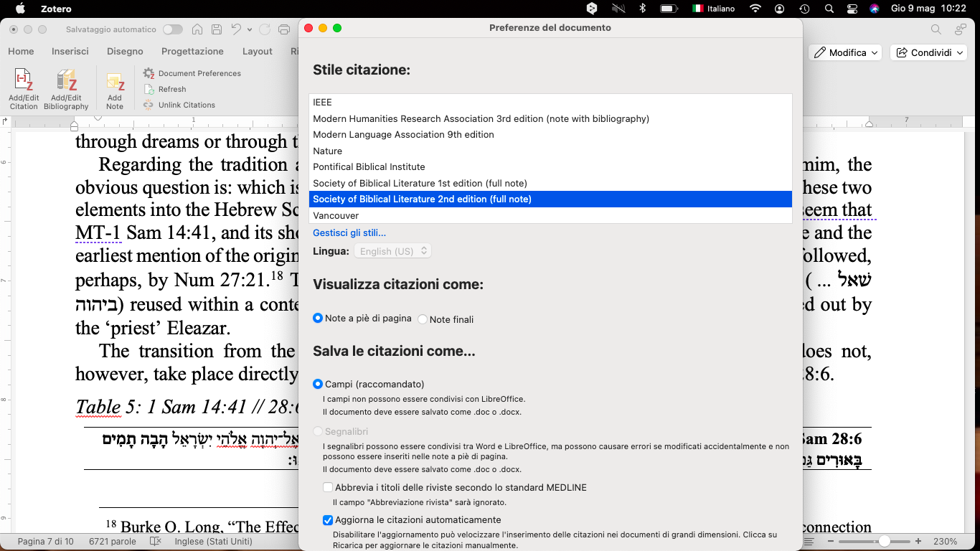Open Spotlight search in menu bar
This screenshot has width=980, height=551.
pos(829,9)
